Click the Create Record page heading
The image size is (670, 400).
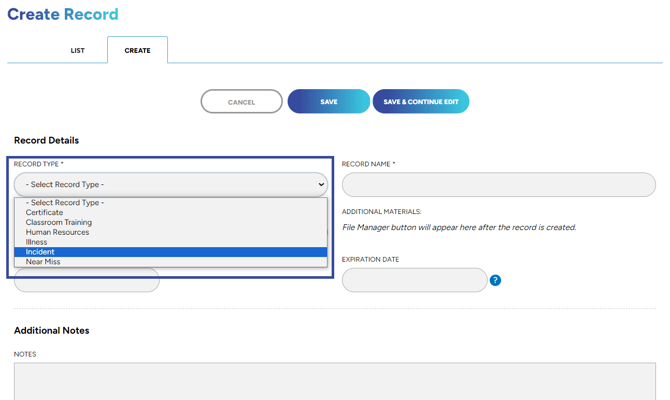coord(63,14)
